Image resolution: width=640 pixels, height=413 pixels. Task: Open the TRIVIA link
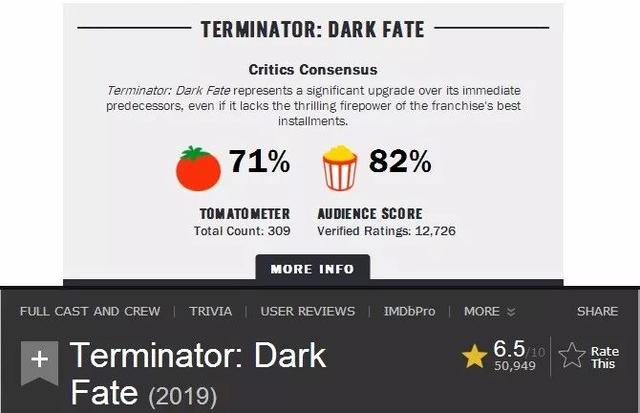pyautogui.click(x=211, y=311)
